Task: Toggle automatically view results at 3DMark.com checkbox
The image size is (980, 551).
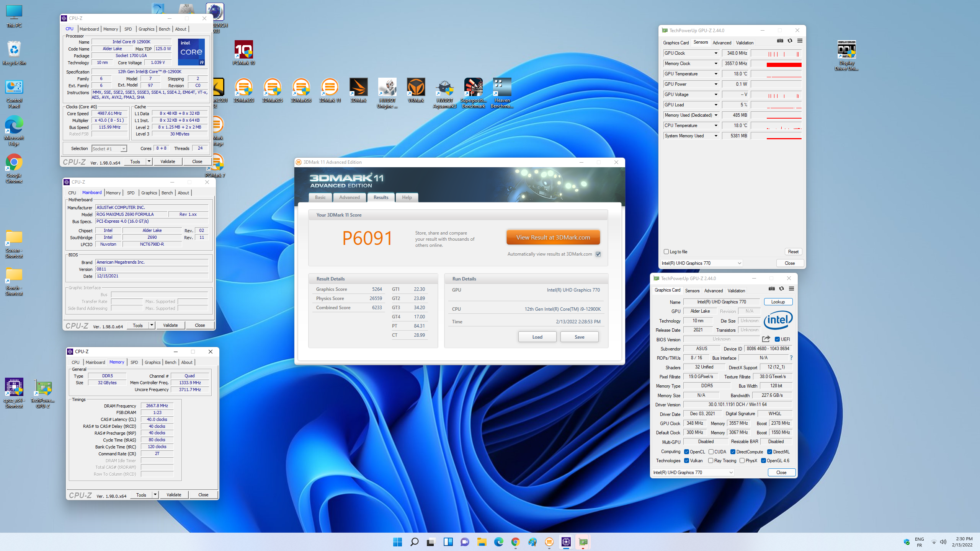Action: click(598, 254)
